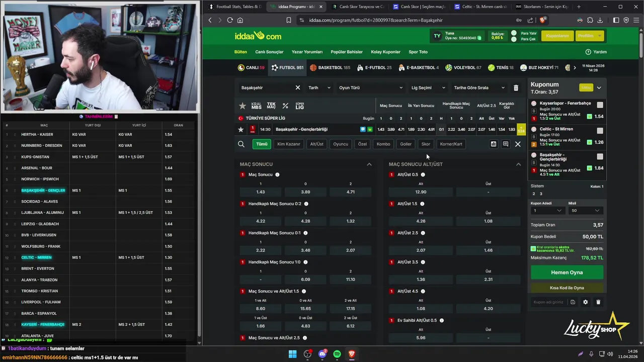
Task: Open the match comments icon
Action: pos(506,144)
